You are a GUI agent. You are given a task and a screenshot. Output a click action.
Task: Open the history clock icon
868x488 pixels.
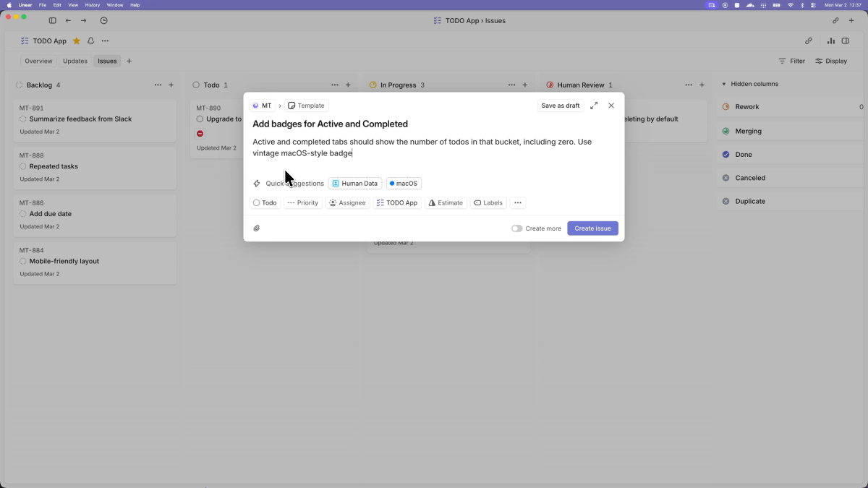[103, 21]
